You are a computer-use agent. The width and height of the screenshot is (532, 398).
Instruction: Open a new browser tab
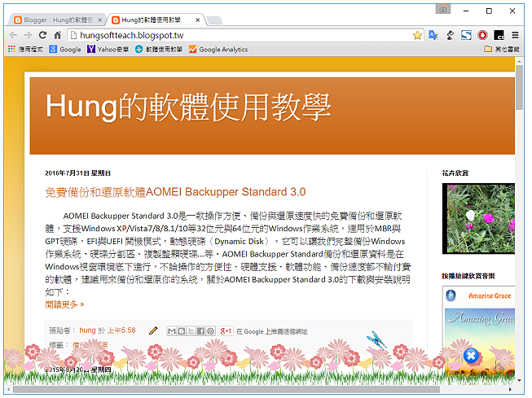(x=214, y=20)
